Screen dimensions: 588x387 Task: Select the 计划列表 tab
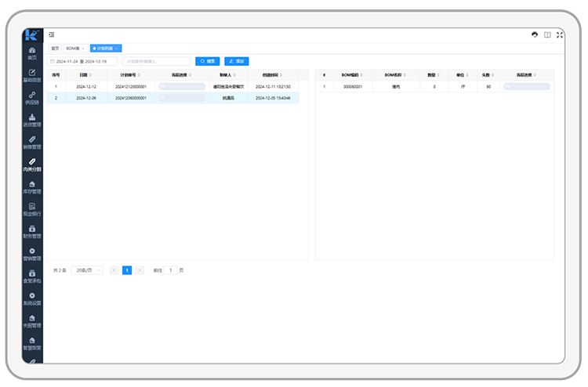pos(104,49)
